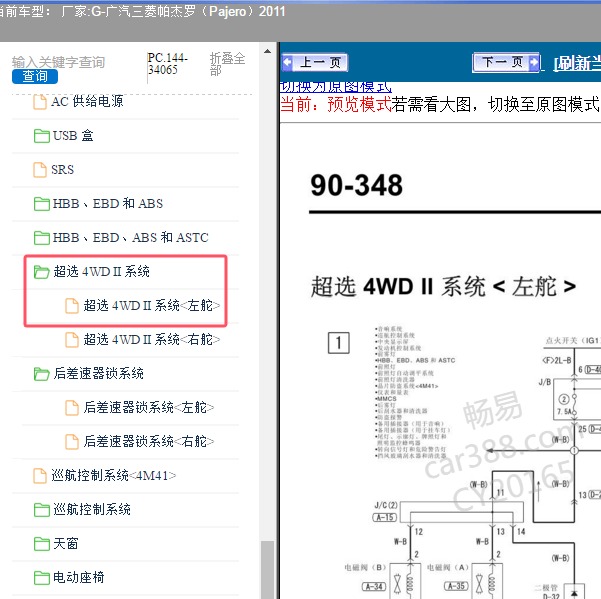The image size is (601, 599).
Task: Click the HBB、EBD、ABS 和 ASTC folder icon
Action: 41,237
